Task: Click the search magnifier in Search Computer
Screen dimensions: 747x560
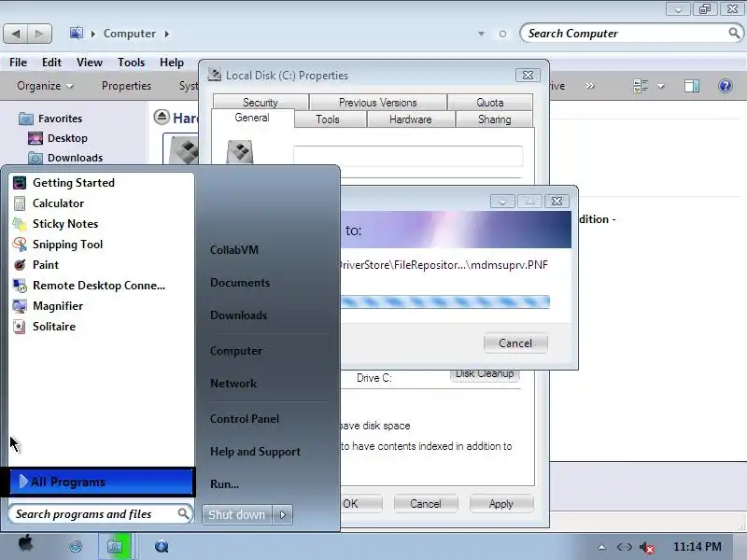Action: [734, 33]
